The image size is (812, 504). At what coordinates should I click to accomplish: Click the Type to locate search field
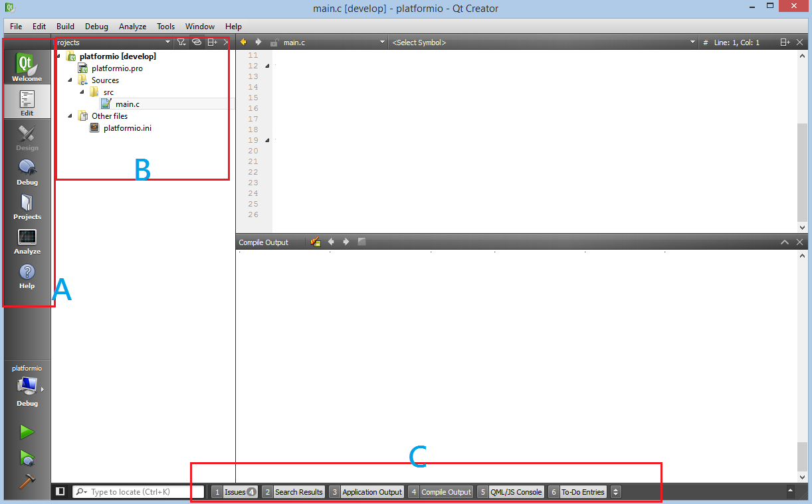pos(138,492)
